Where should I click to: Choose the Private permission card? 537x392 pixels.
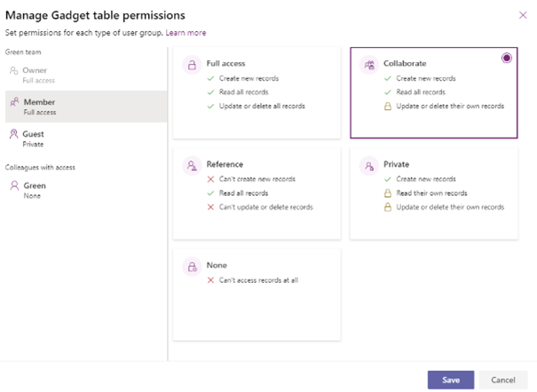(433, 194)
